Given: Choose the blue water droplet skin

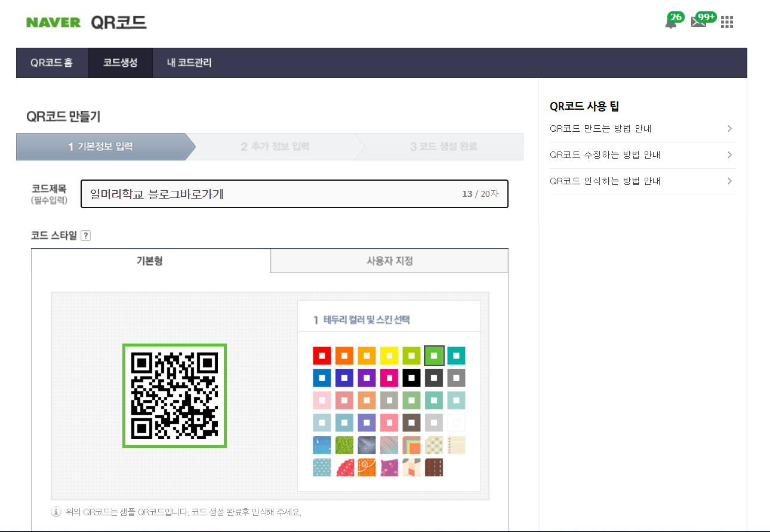Looking at the screenshot, I should click(322, 445).
